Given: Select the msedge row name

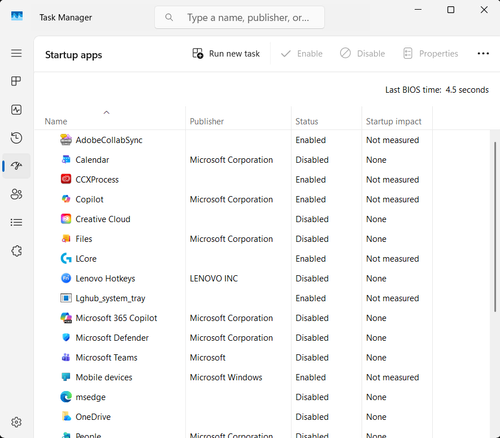Looking at the screenshot, I should pos(91,397).
